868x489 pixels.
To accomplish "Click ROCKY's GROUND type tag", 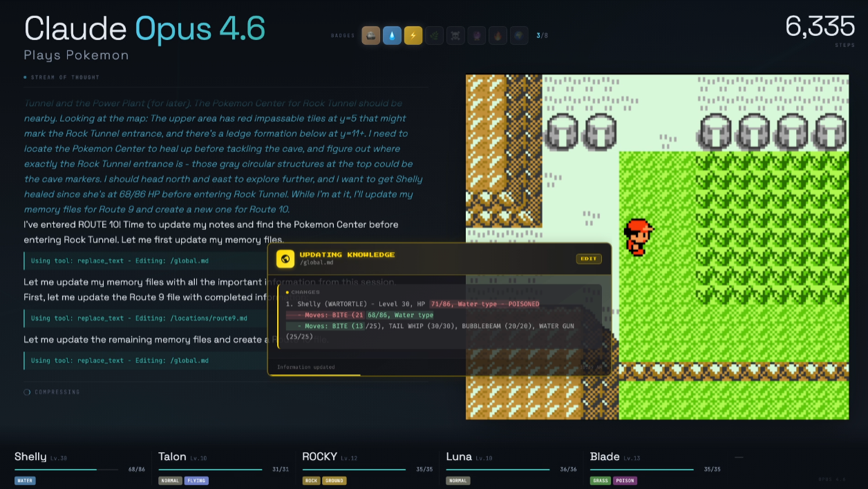I will pos(334,481).
